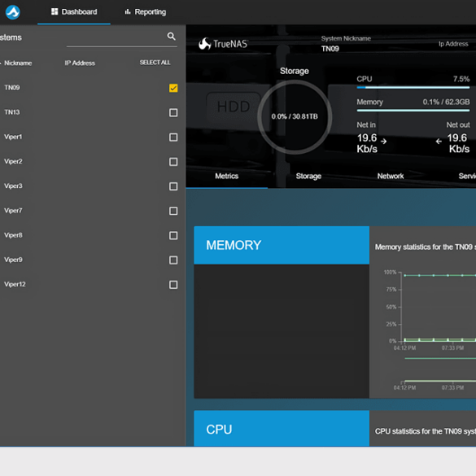The height and width of the screenshot is (476, 476).
Task: Select the Viper1 nickname row text
Action: coord(13,137)
